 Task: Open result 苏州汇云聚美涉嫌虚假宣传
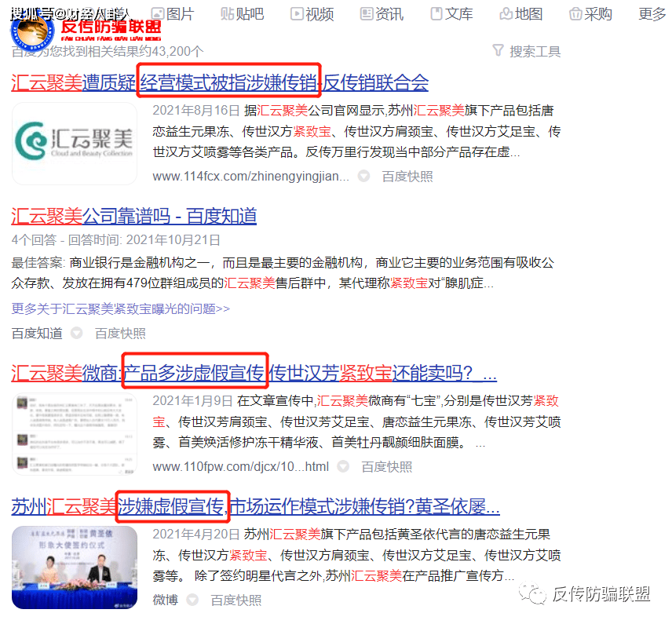coord(256,506)
